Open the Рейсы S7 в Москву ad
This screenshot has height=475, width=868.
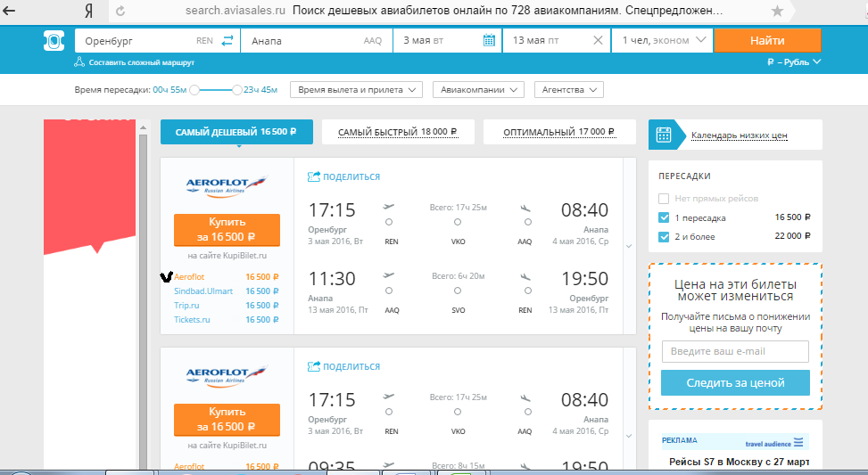pos(739,462)
